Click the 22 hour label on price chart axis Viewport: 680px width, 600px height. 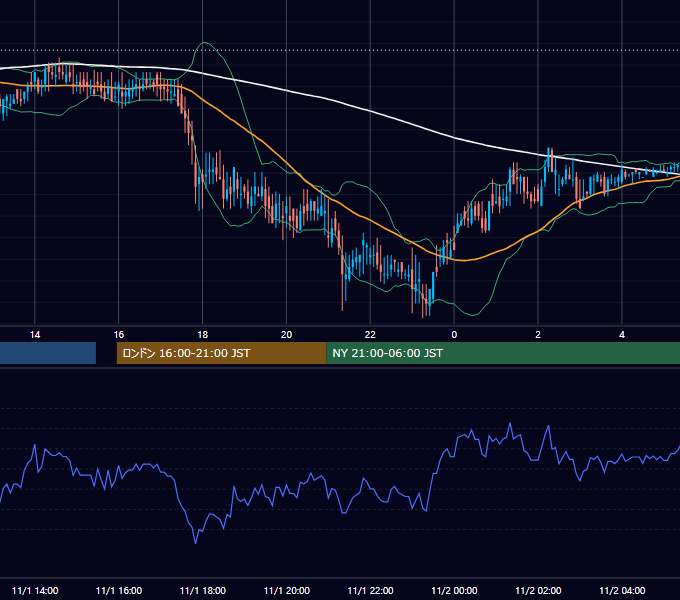click(x=370, y=335)
